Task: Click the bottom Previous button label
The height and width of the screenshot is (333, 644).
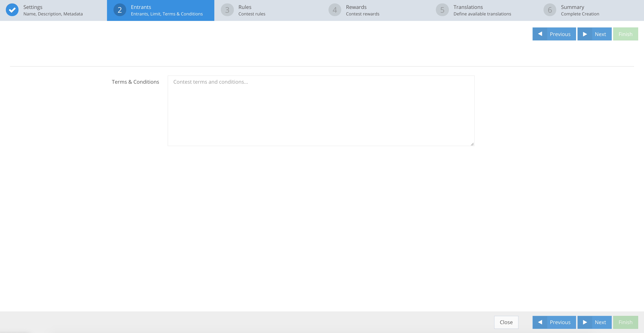Action: (x=560, y=322)
